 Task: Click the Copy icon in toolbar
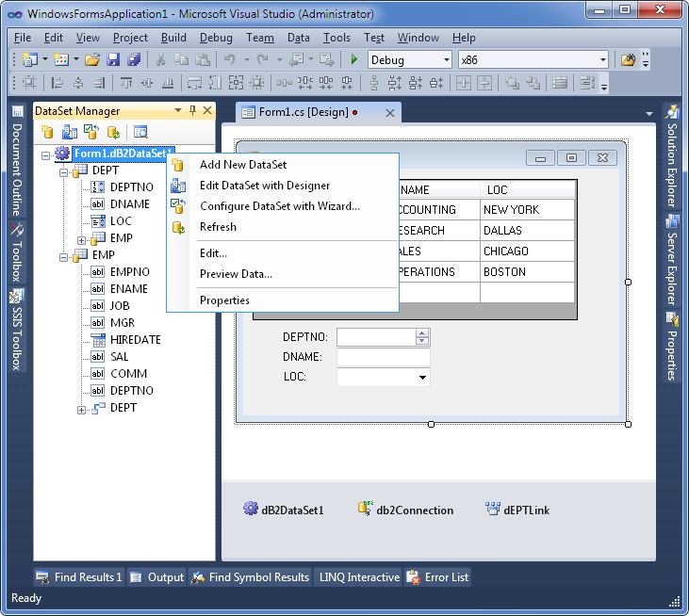(x=181, y=59)
